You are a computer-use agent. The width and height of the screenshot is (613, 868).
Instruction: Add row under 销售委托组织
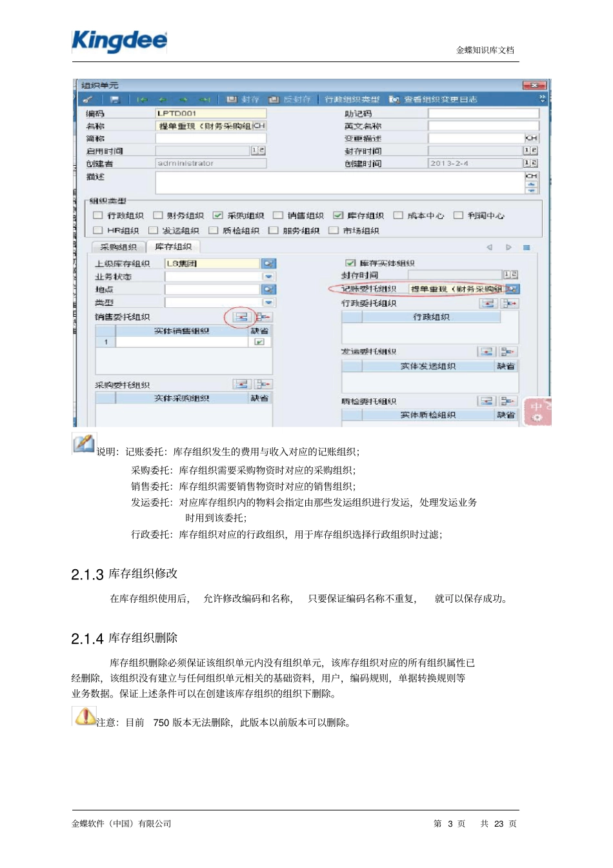click(242, 317)
